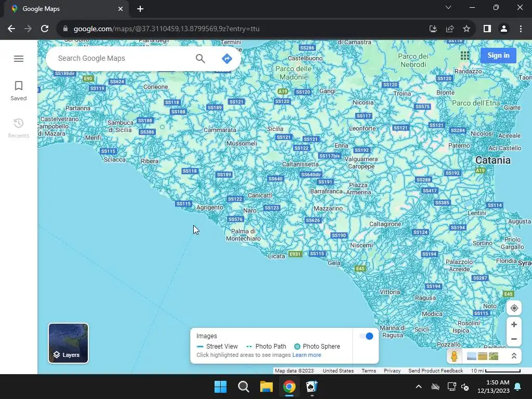Toggle the Chrome side panel
The height and width of the screenshot is (399, 532).
(x=487, y=29)
